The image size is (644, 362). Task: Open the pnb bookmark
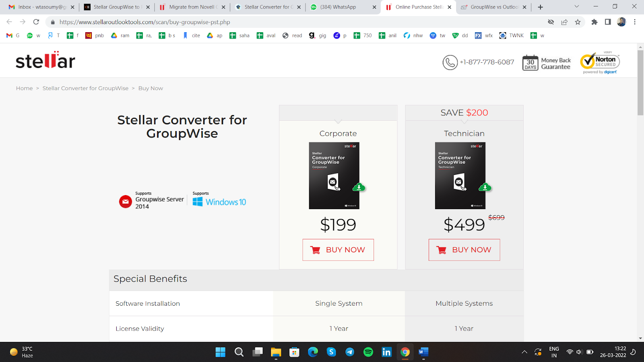coord(95,35)
